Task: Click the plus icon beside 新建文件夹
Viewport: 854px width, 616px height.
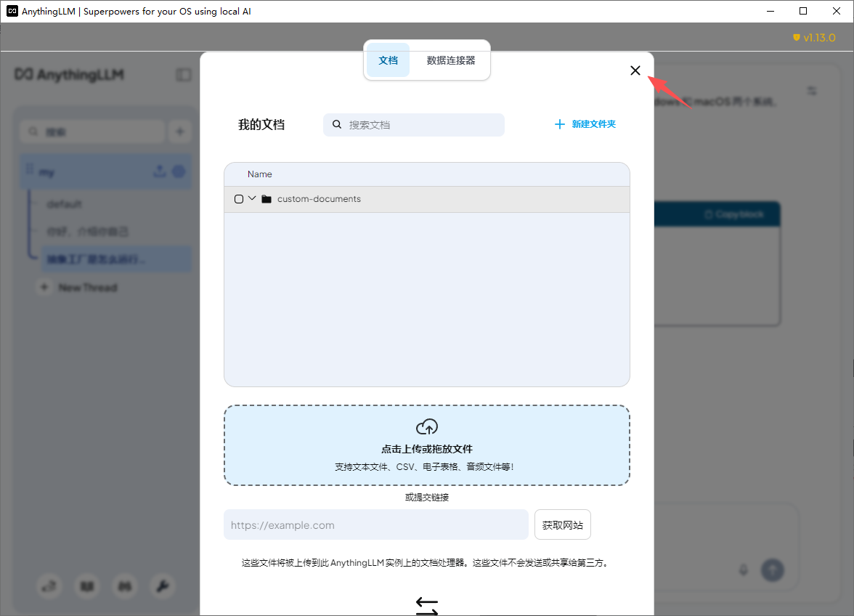Action: [x=559, y=124]
